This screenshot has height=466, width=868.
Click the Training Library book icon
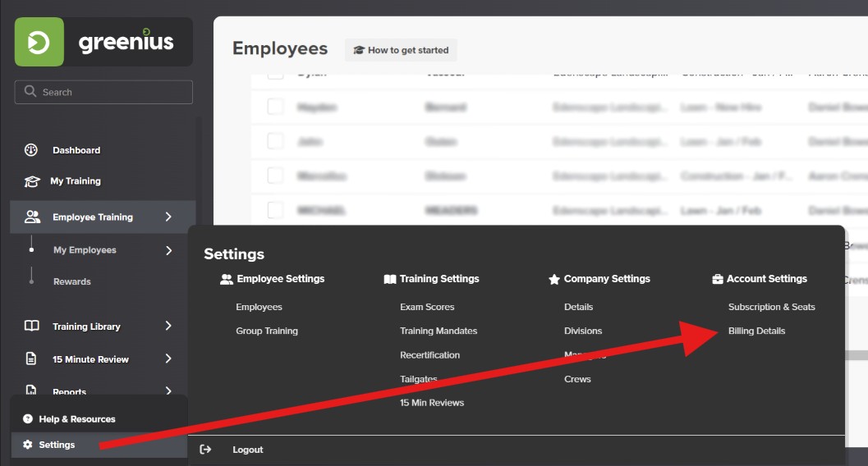tap(31, 327)
